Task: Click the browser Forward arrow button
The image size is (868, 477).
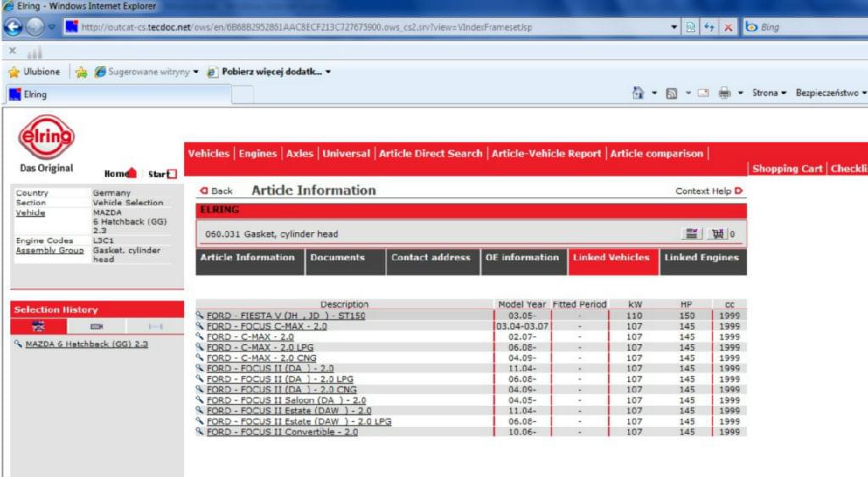Action: (x=35, y=26)
